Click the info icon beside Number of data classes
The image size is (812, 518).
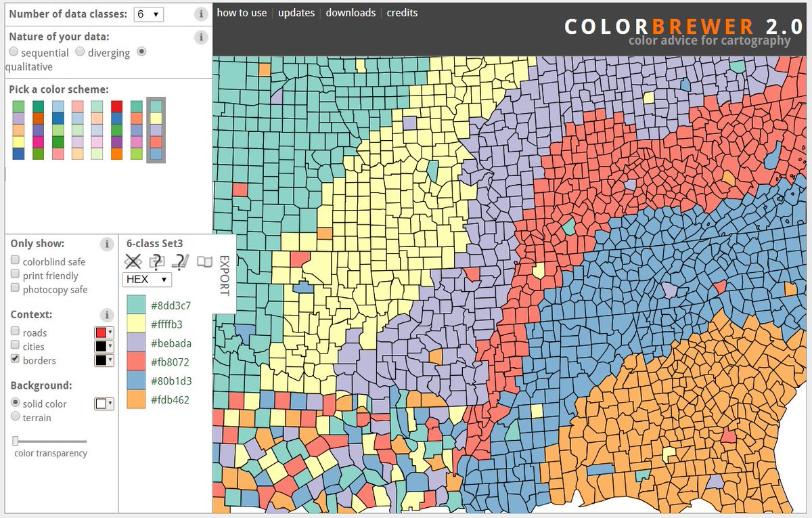(200, 14)
